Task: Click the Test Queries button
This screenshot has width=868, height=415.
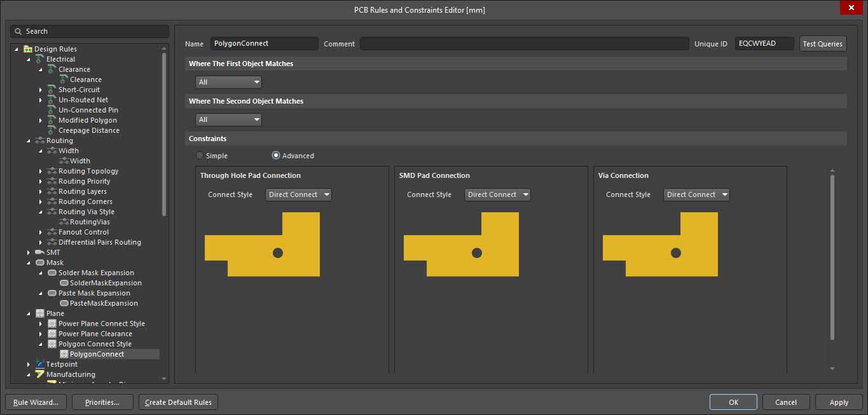Action: (822, 44)
